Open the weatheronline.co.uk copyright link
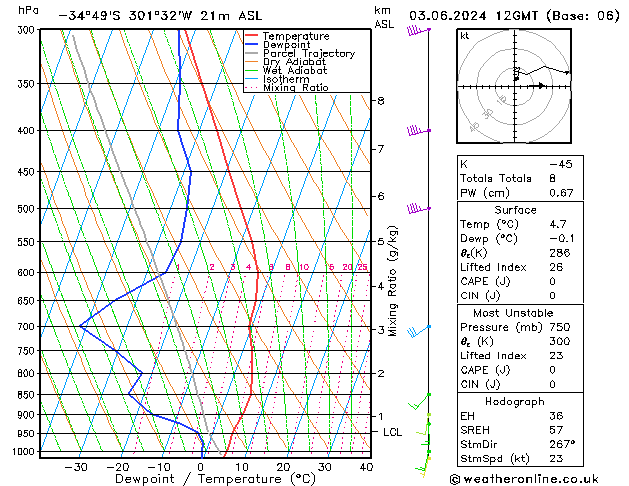The image size is (629, 486). [524, 479]
